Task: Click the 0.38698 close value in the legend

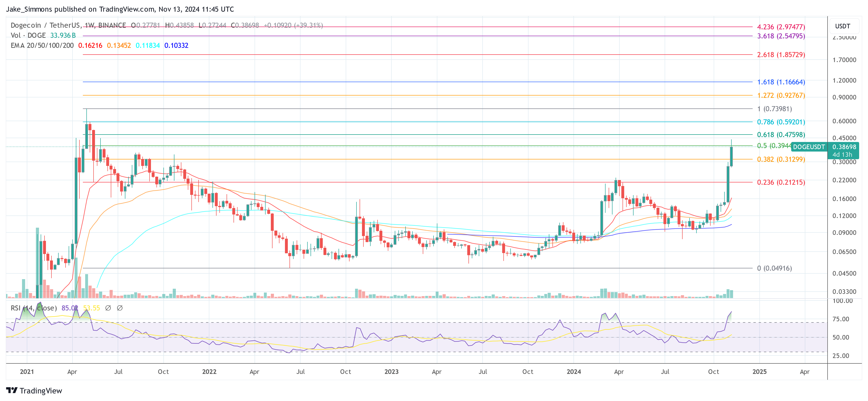Action: [247, 25]
